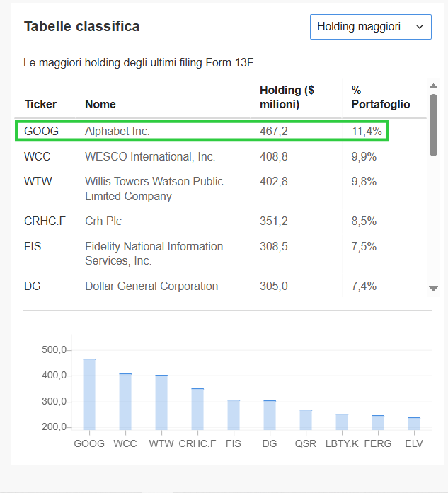Viewport: 448px width, 493px height.
Task: Click the 500,0 y-axis label
Action: (x=54, y=349)
